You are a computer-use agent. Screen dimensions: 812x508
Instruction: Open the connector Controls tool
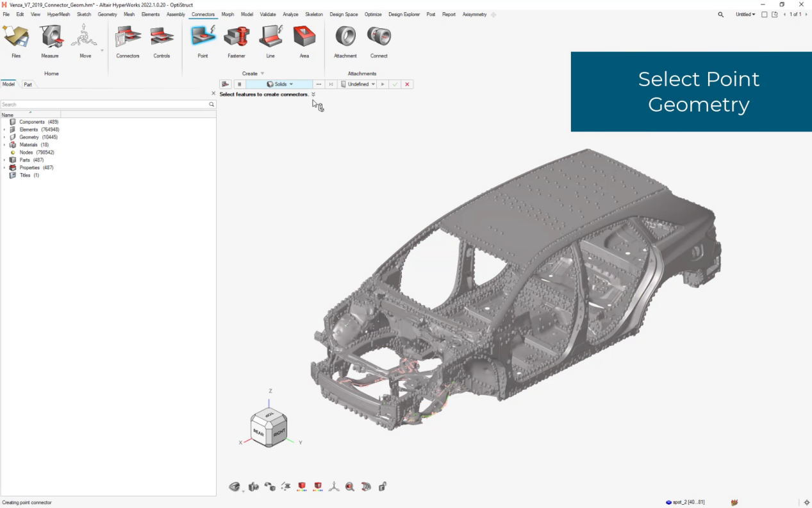(x=162, y=41)
